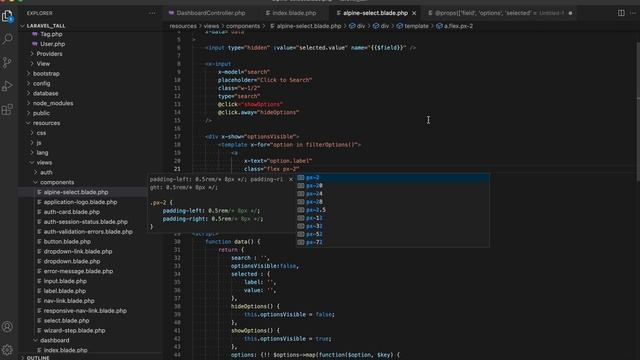
Task: Open Tag.php in the explorer
Action: click(x=51, y=34)
